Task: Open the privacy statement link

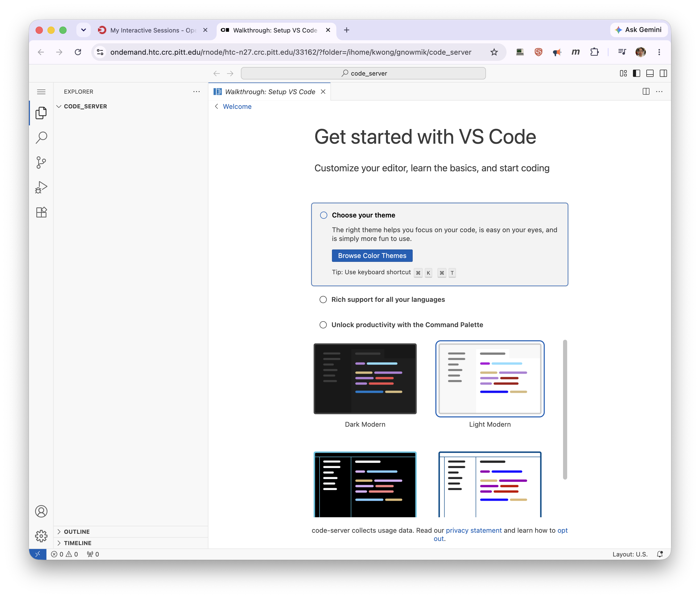Action: click(x=474, y=530)
